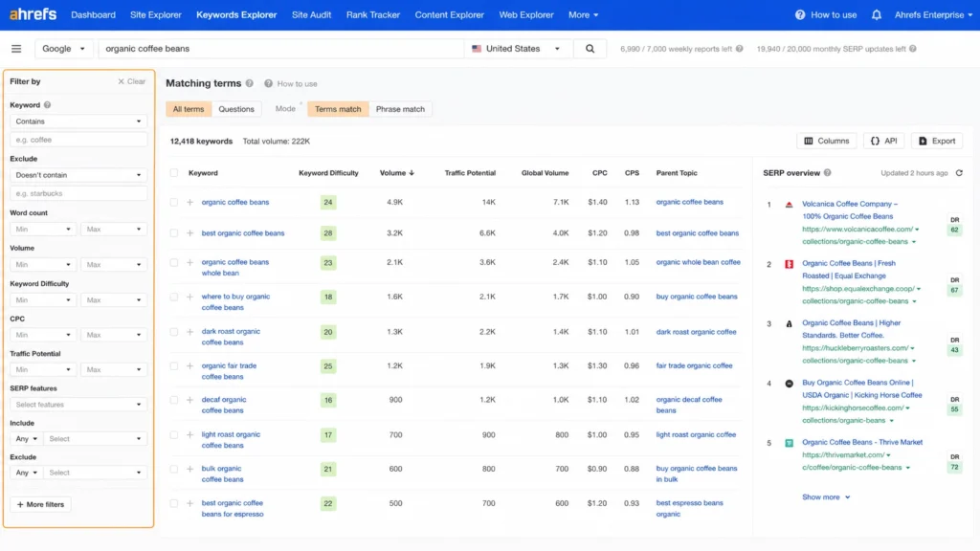This screenshot has width=980, height=551.
Task: Open Site Explorer from top navigation
Action: (156, 15)
